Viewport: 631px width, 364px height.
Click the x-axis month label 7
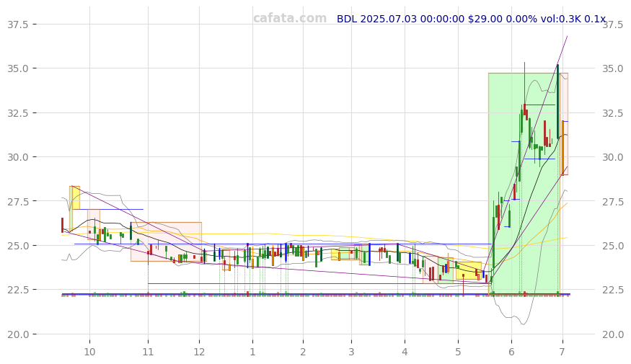[562, 352]
